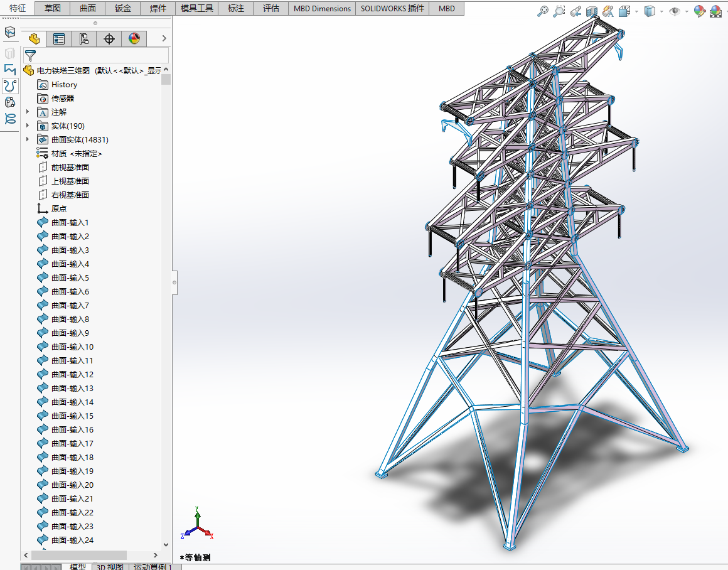Expand the 实体(190) folder

point(28,126)
